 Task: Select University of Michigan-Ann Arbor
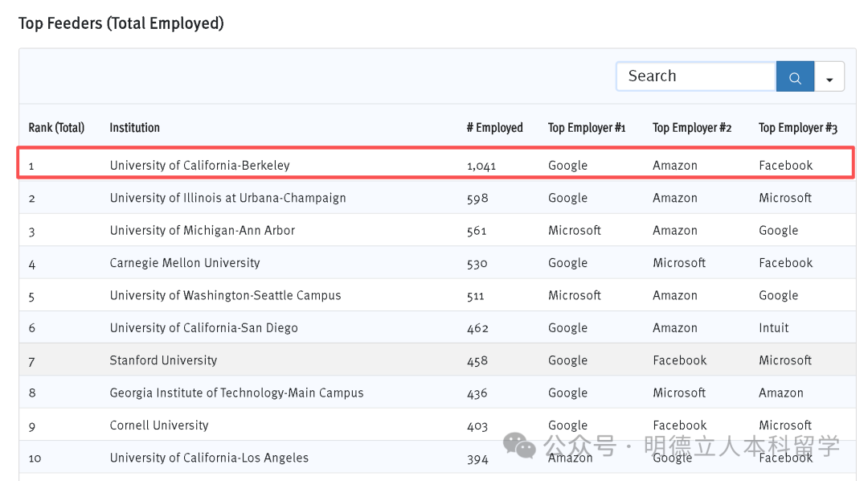click(x=202, y=231)
